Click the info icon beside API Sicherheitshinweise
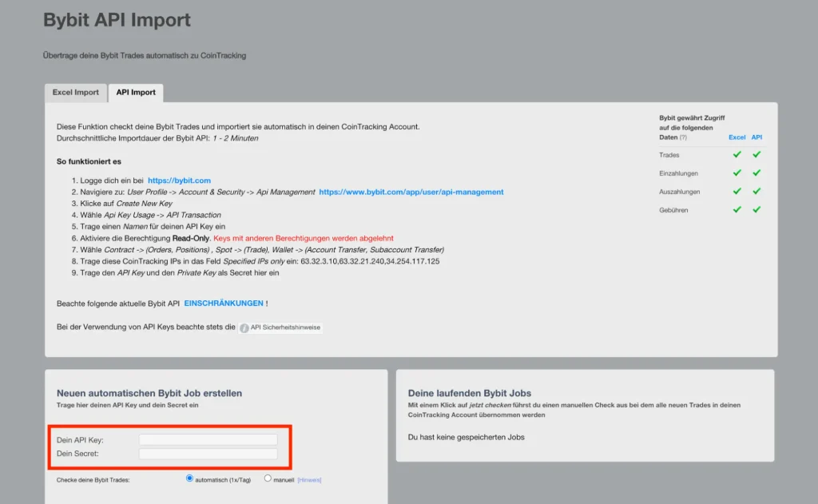This screenshot has width=818, height=504. coord(244,328)
